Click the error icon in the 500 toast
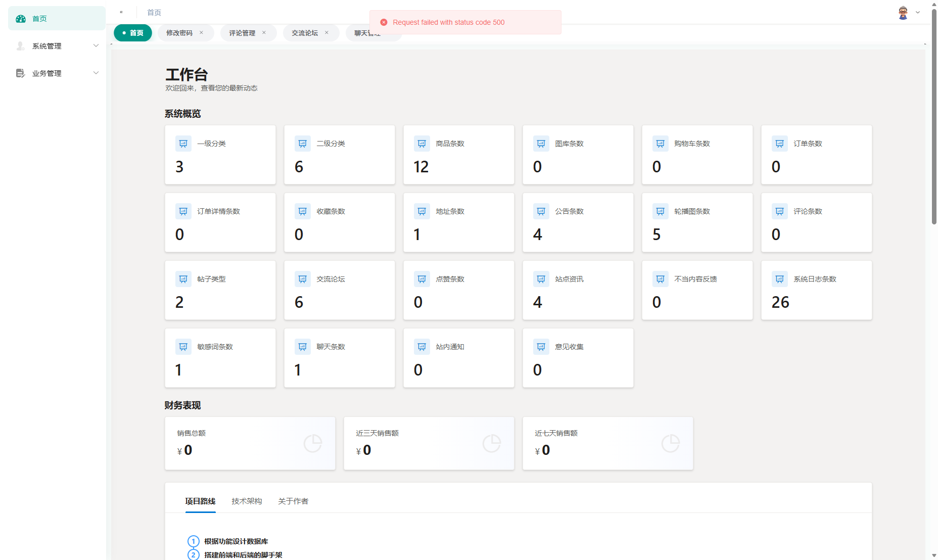 coord(383,22)
